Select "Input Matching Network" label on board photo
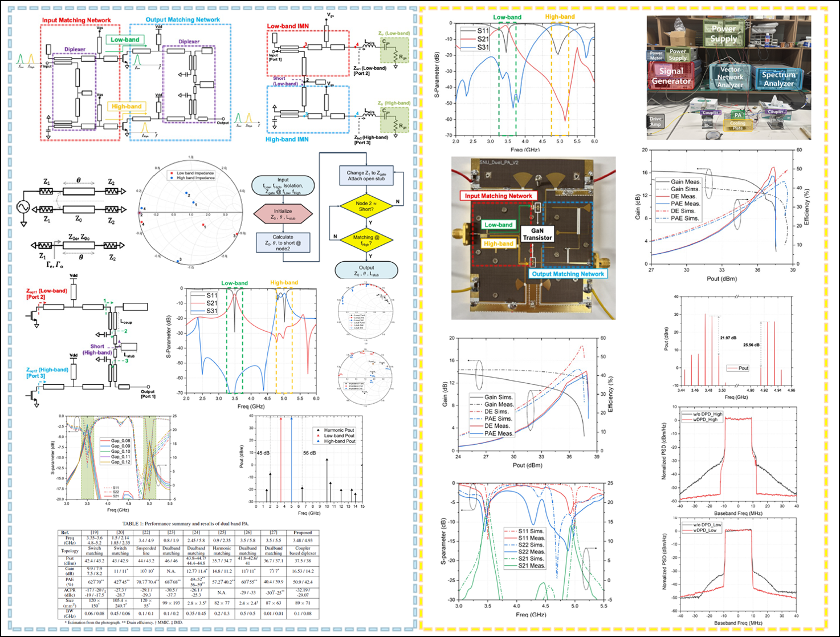The height and width of the screenshot is (637, 840). click(x=498, y=196)
